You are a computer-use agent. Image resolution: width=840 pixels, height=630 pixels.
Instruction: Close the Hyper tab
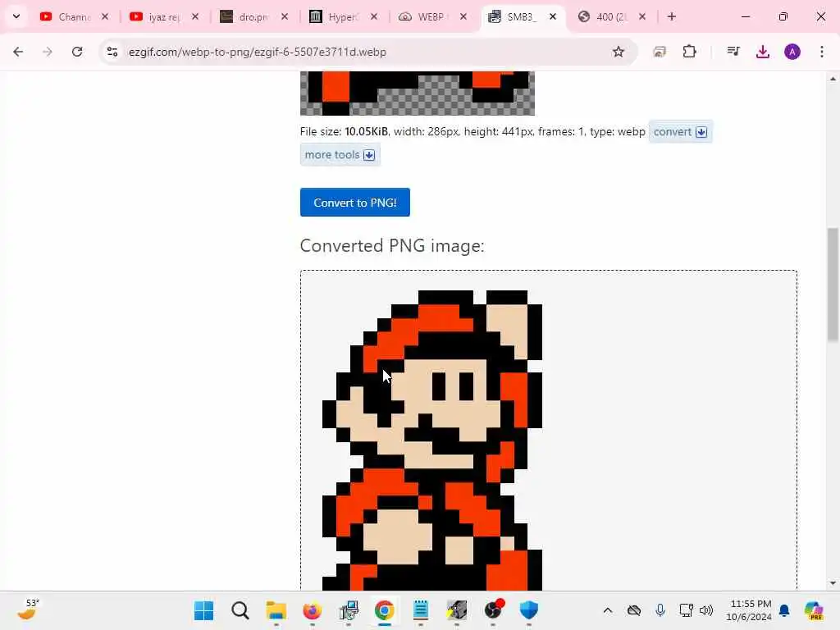pyautogui.click(x=374, y=16)
